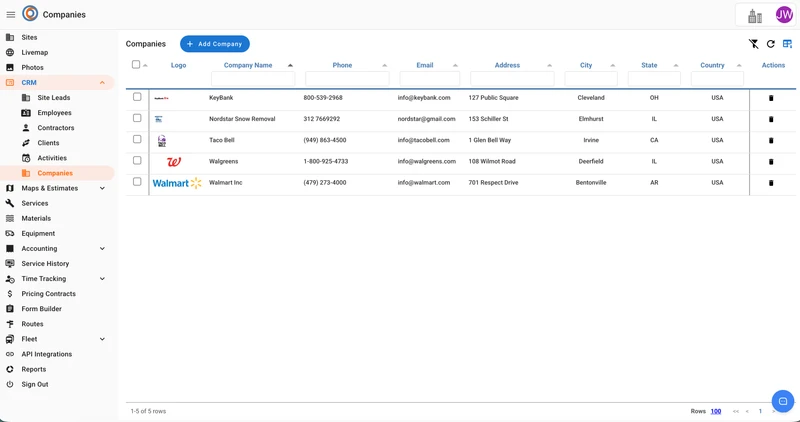Expand Maps & Estimates submenu

click(102, 188)
